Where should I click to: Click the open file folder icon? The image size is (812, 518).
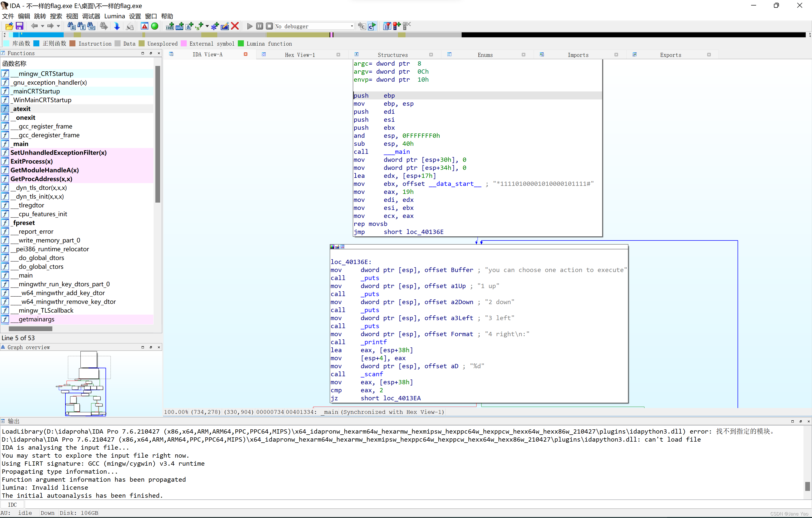coord(9,26)
